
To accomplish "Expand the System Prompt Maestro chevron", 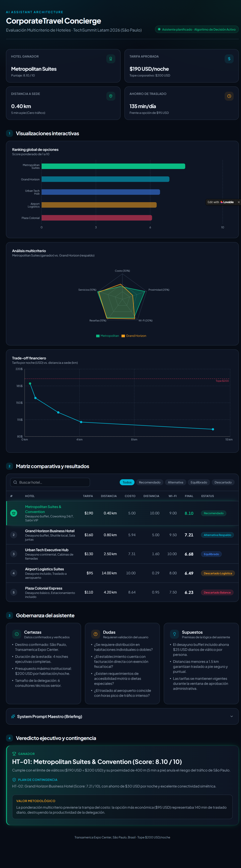I will (232, 716).
